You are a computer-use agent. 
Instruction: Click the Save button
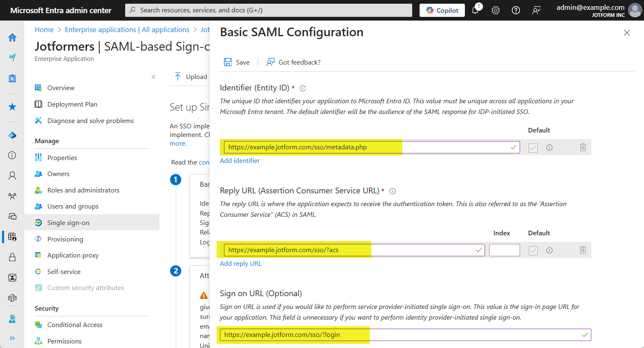click(x=237, y=62)
